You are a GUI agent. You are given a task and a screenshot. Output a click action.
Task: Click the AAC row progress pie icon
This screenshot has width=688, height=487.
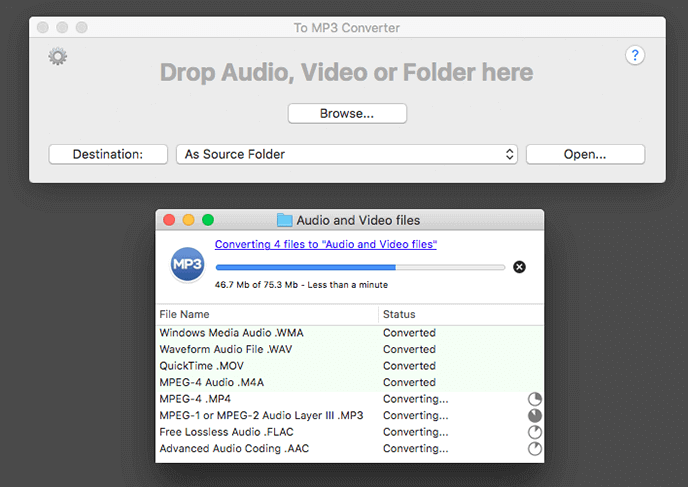point(535,448)
